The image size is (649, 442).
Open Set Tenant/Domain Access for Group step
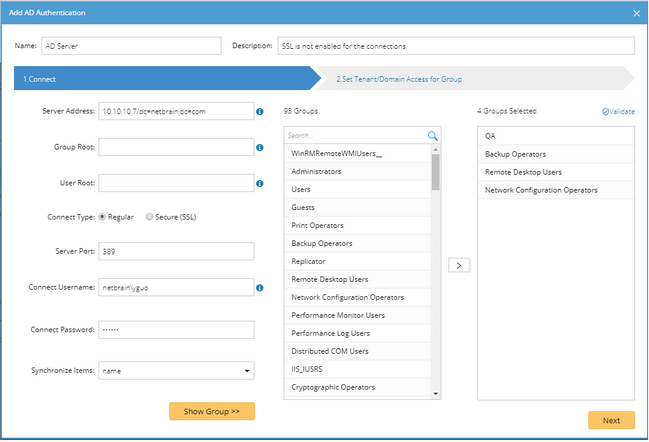point(398,78)
